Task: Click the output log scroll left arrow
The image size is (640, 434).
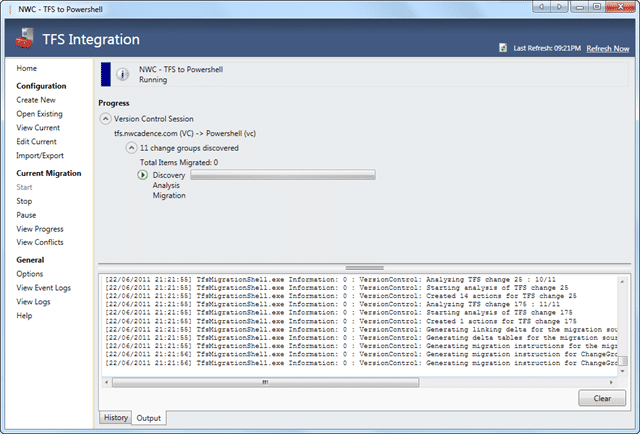Action: coord(107,382)
